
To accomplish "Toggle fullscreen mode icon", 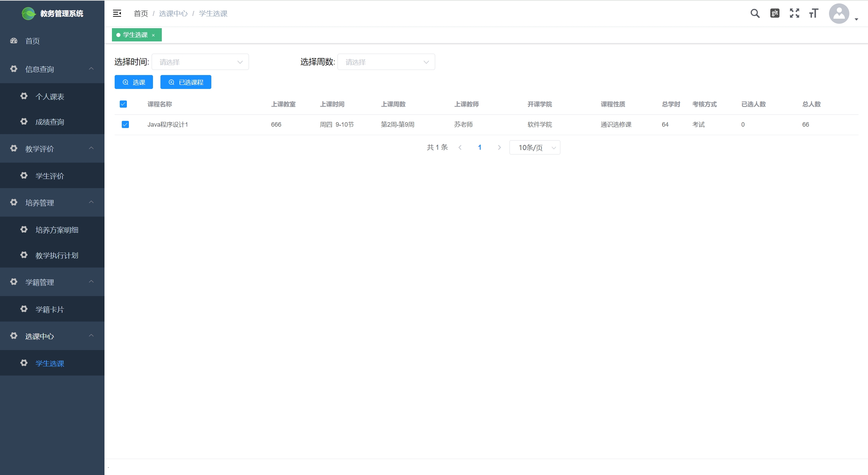I will point(794,13).
